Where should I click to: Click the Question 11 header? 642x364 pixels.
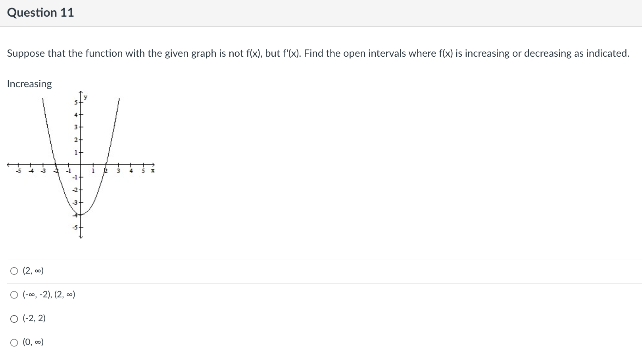[40, 12]
